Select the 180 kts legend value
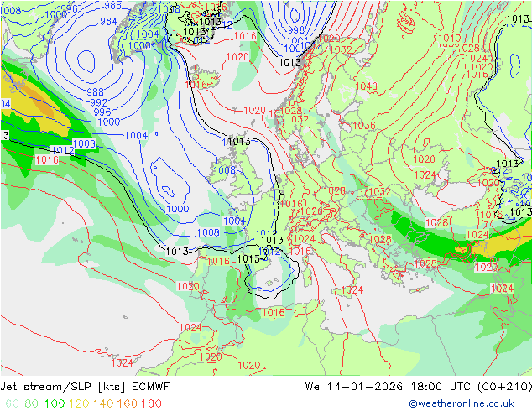 (151, 403)
